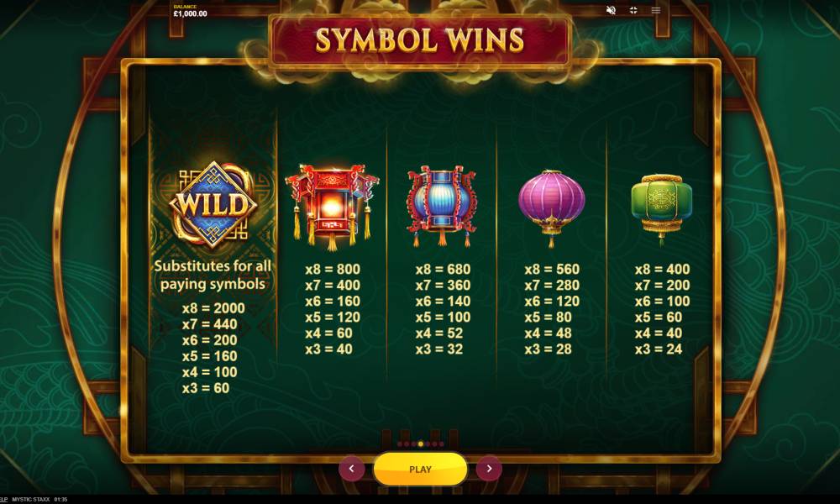Toggle fullscreen mode icon
This screenshot has height=504, width=840.
coord(633,10)
